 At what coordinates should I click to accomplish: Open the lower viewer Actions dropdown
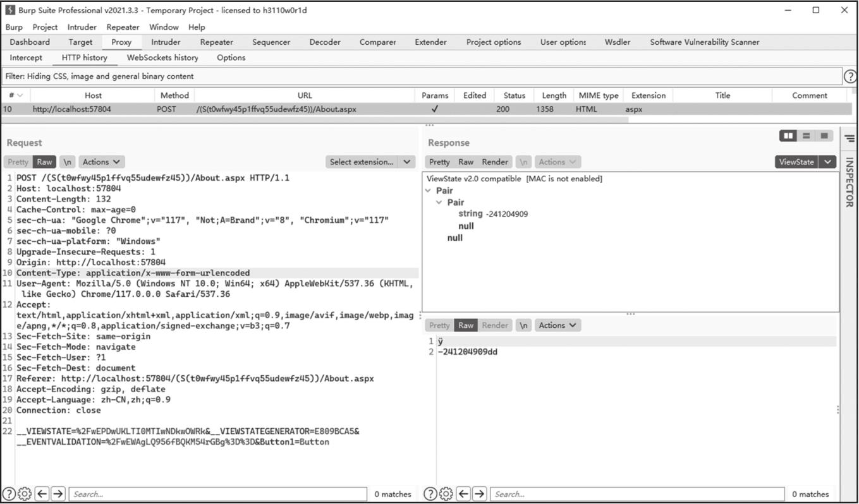click(557, 325)
